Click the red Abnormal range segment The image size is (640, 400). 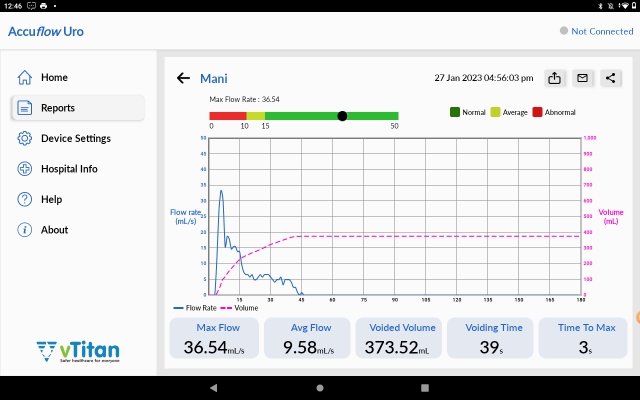coord(228,116)
